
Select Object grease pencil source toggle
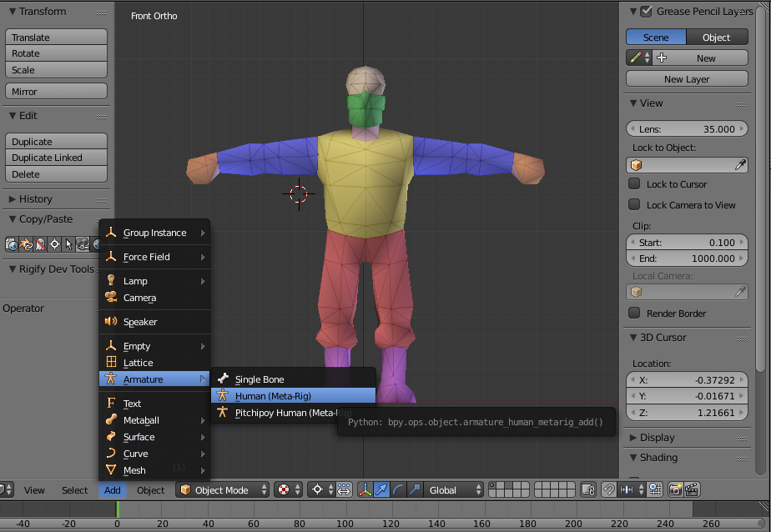click(x=717, y=38)
